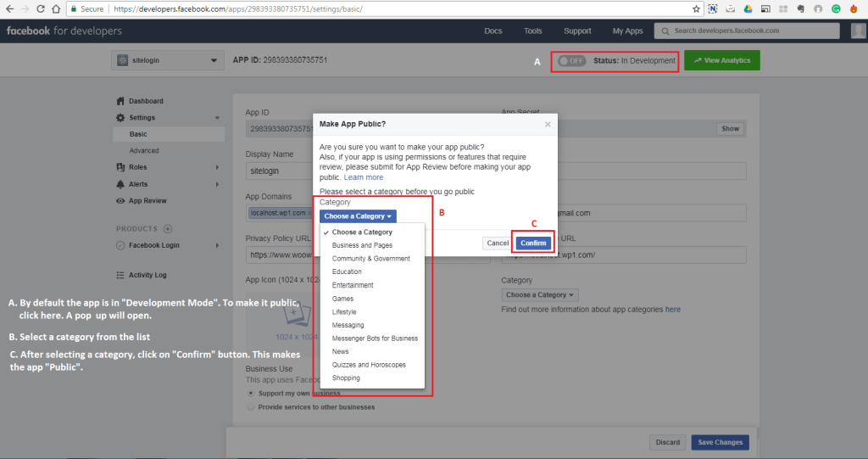This screenshot has height=459, width=868.
Task: Expand the Facebook Login submenu arrow
Action: click(217, 245)
